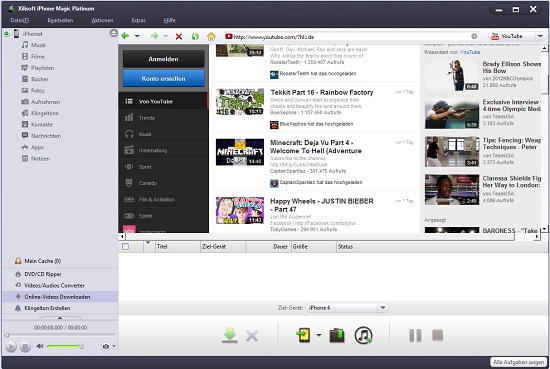Open the back history dropdown arrow
This screenshot has width=550, height=369.
pos(137,36)
